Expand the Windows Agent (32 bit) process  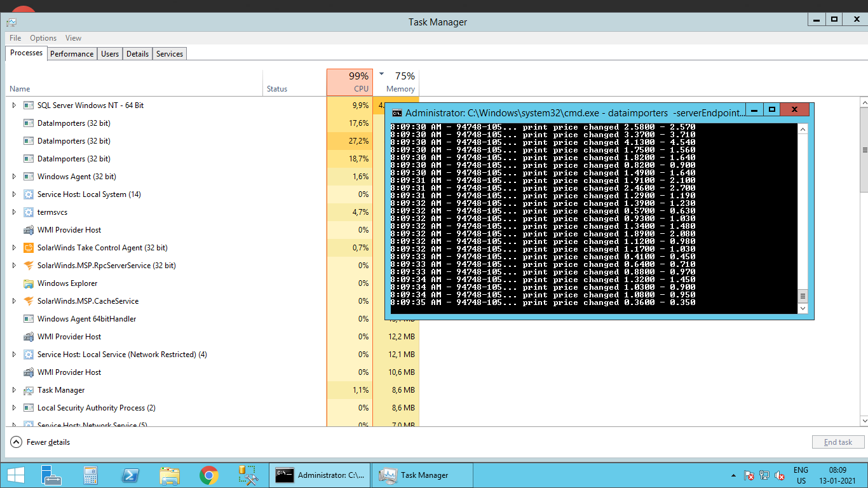pyautogui.click(x=14, y=177)
